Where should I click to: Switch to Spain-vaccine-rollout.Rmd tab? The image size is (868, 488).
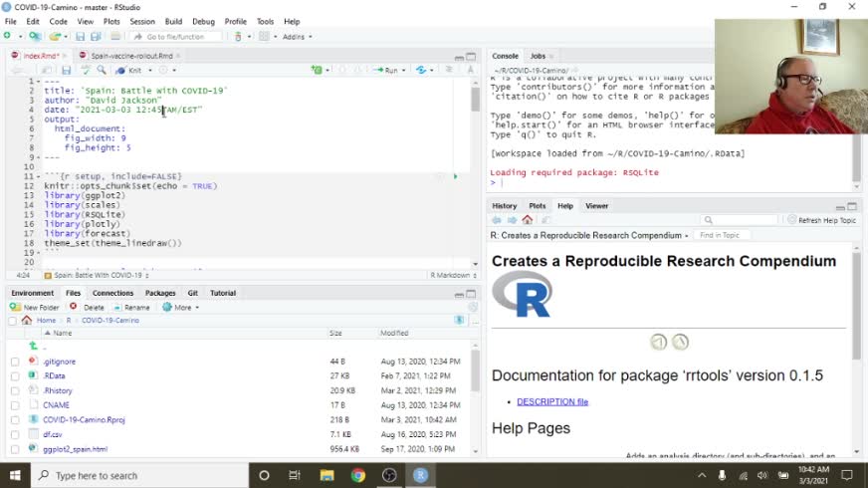pyautogui.click(x=131, y=56)
